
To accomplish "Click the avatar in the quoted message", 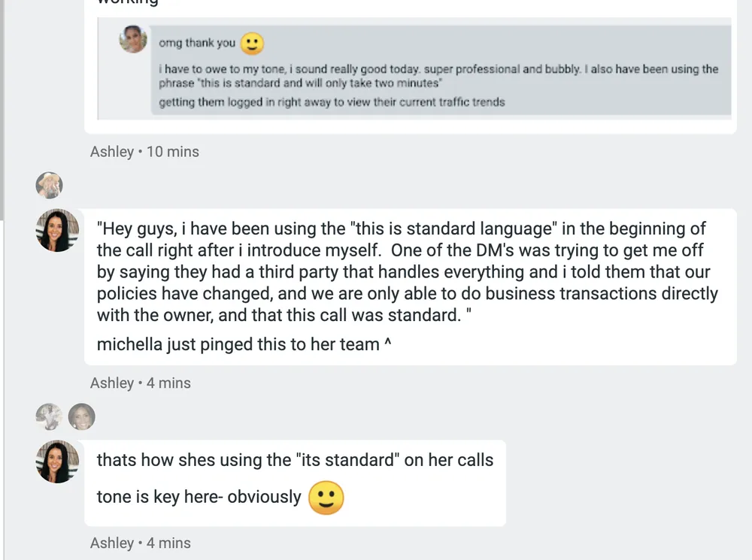I will click(133, 39).
